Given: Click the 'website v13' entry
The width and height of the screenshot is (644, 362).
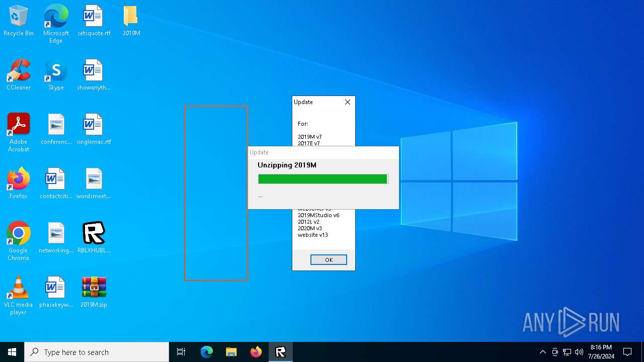Looking at the screenshot, I should (312, 235).
